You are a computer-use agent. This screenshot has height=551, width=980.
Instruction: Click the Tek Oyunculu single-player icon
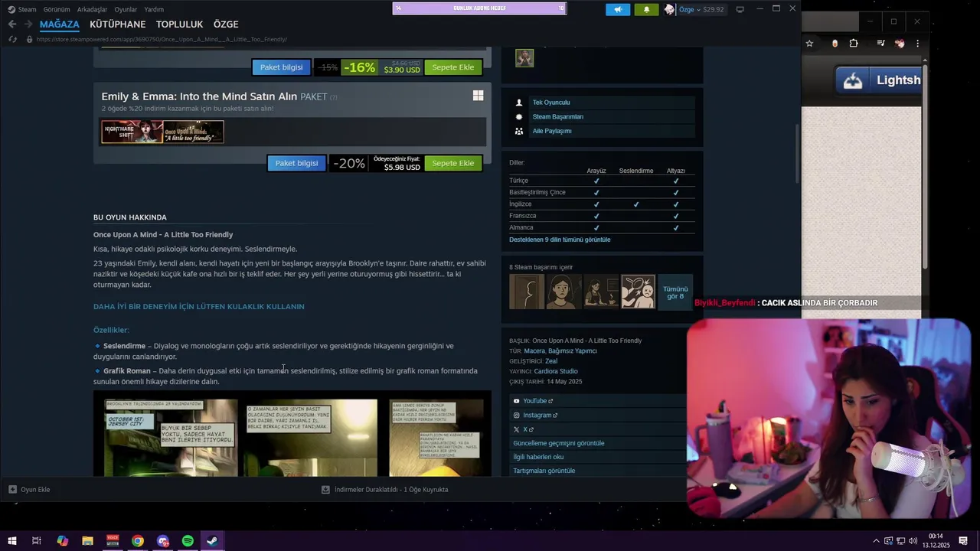519,103
